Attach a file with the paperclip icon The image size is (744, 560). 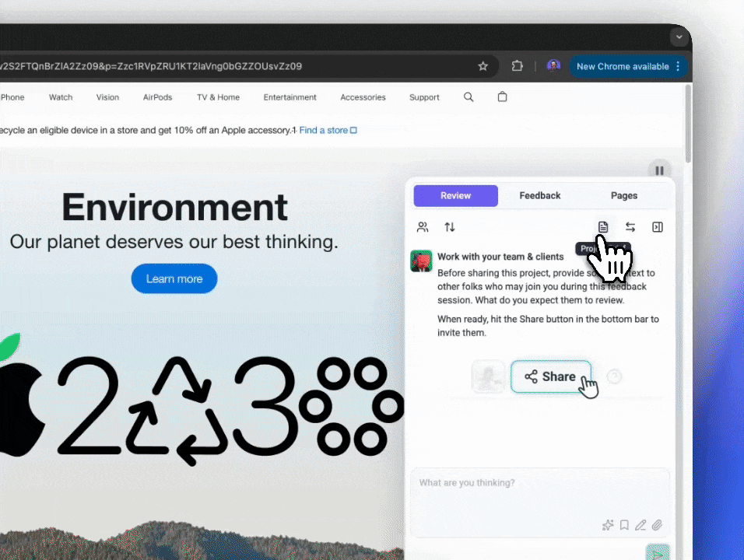point(657,525)
